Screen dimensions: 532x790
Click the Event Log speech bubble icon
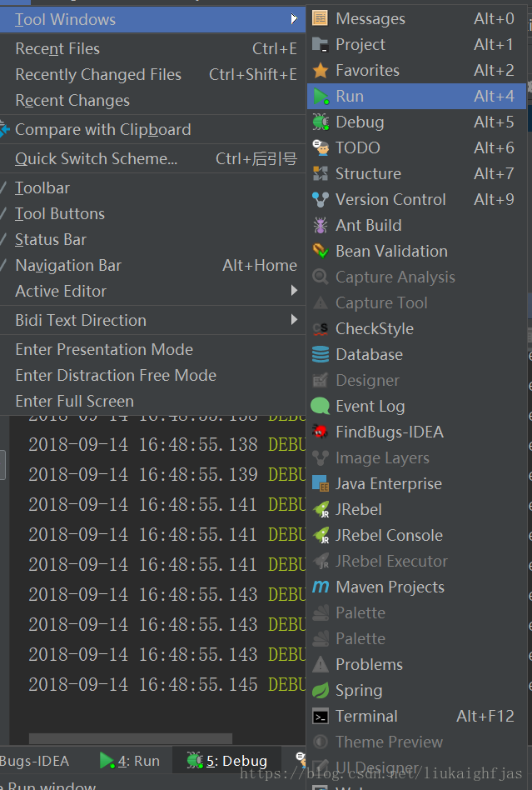coord(320,406)
